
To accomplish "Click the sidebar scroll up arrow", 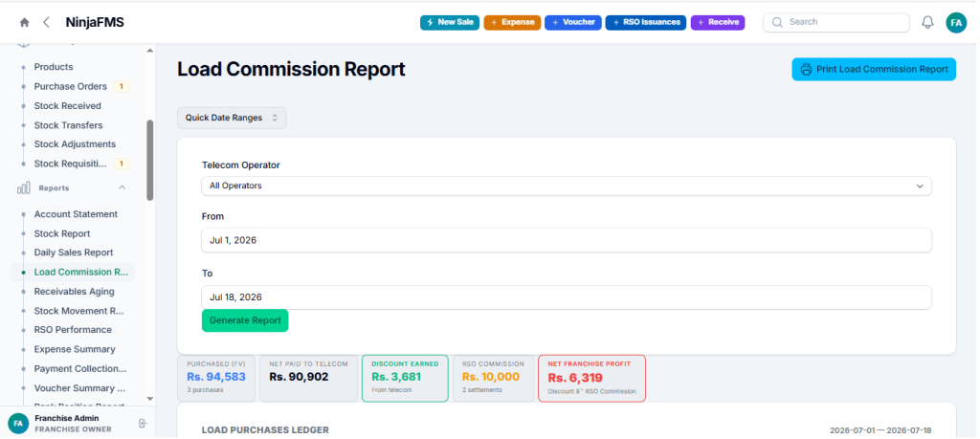I will (149, 51).
